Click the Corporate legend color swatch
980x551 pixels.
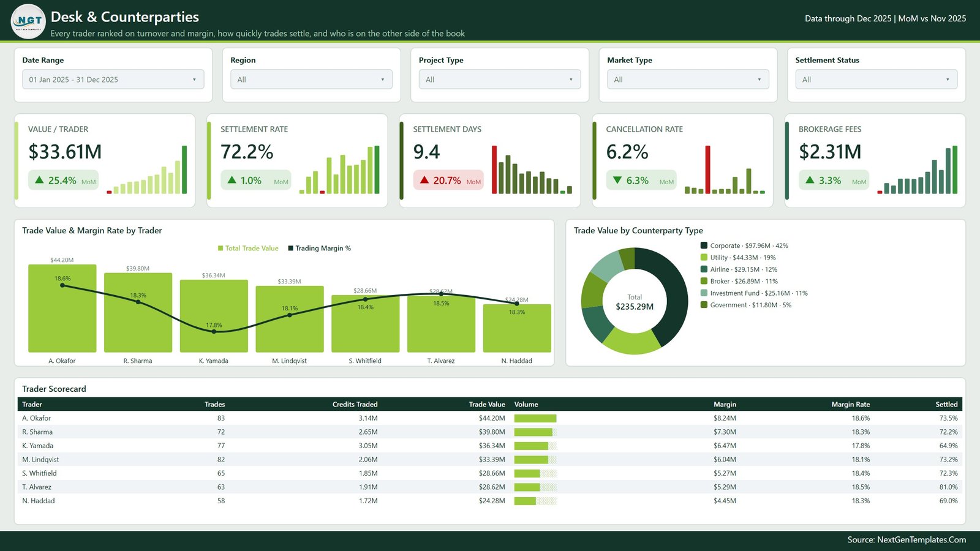coord(704,246)
